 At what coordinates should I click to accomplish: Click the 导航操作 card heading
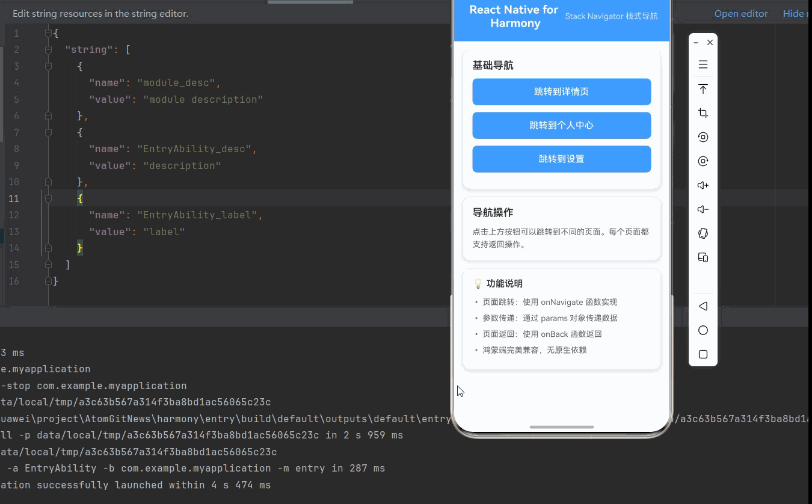pos(493,212)
